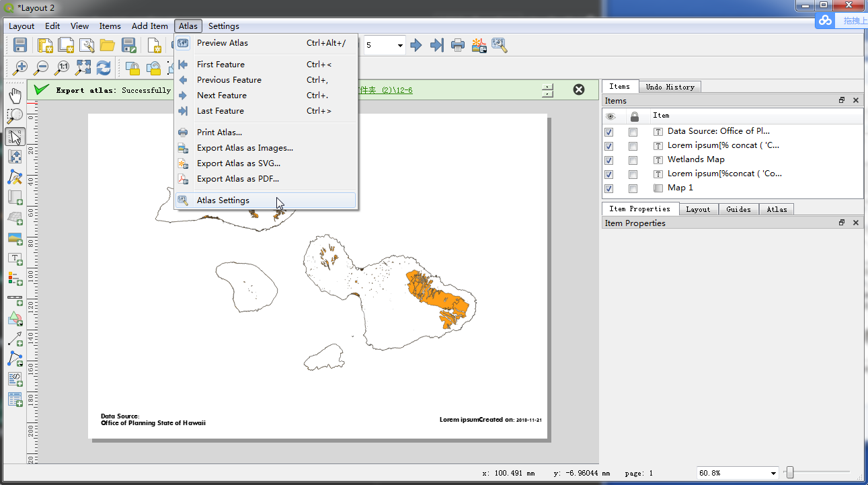Select the Add Attribute Table tool

click(x=15, y=400)
